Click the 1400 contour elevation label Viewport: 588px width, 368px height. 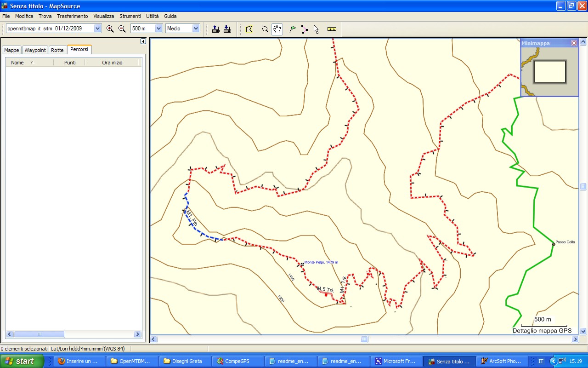(x=291, y=277)
